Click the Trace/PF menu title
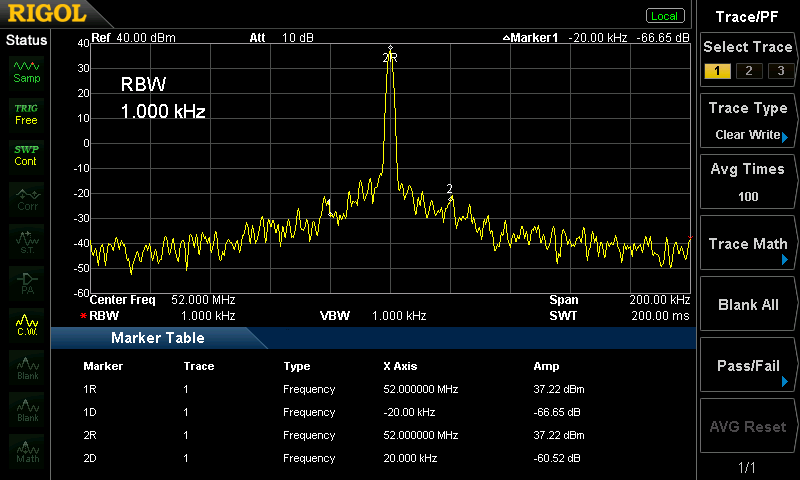800x480 pixels. tap(748, 15)
